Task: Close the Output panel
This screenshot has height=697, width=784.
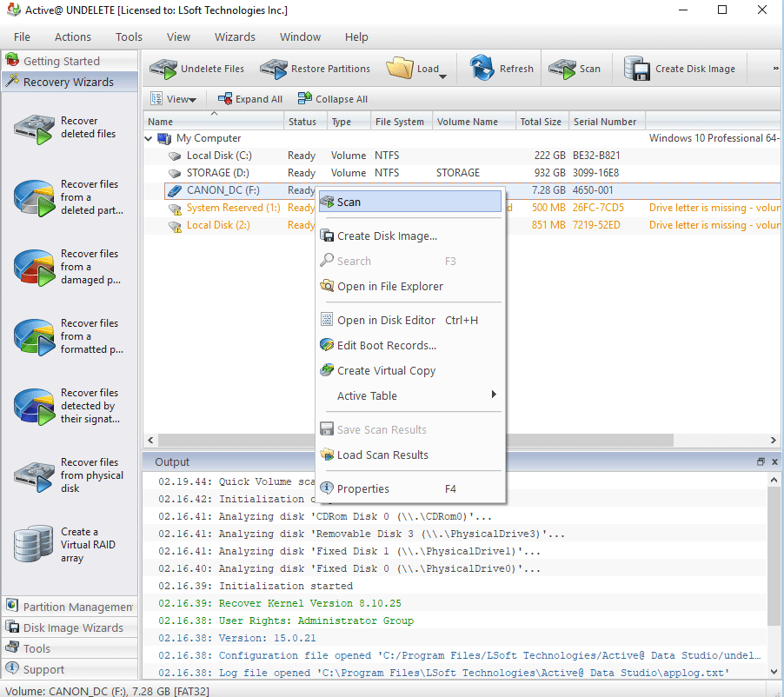Action: click(x=774, y=461)
